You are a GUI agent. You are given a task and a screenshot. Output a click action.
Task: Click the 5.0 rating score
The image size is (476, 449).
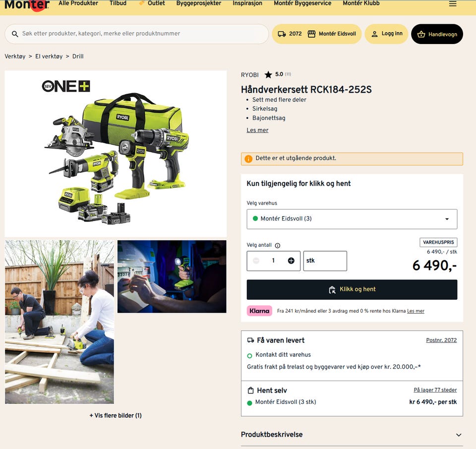(x=279, y=74)
